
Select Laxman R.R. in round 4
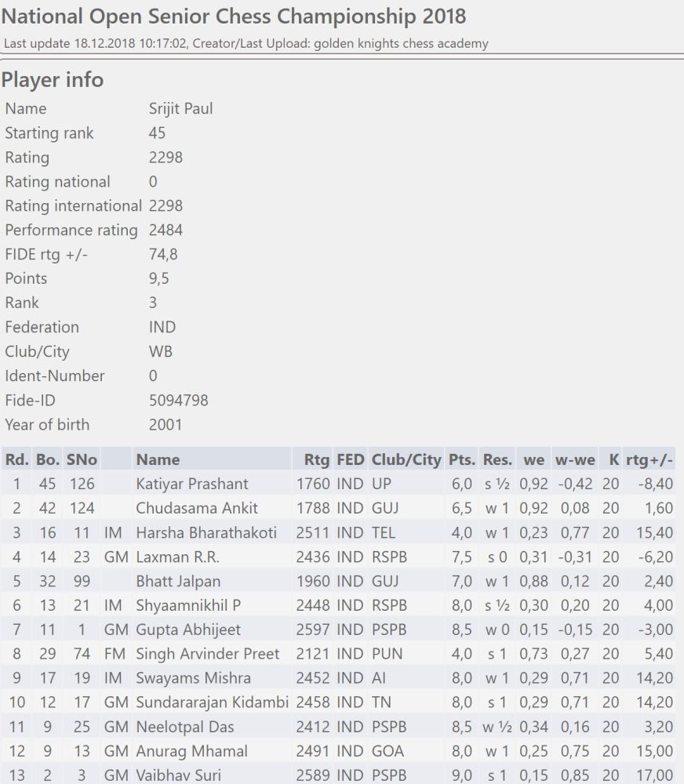[x=177, y=557]
